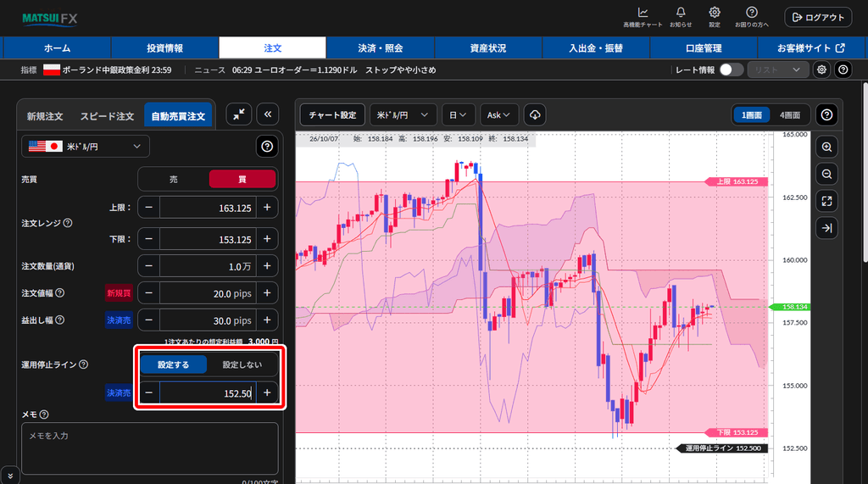Decrease the stop line 152.50 value
The height and width of the screenshot is (484, 868).
pyautogui.click(x=149, y=392)
